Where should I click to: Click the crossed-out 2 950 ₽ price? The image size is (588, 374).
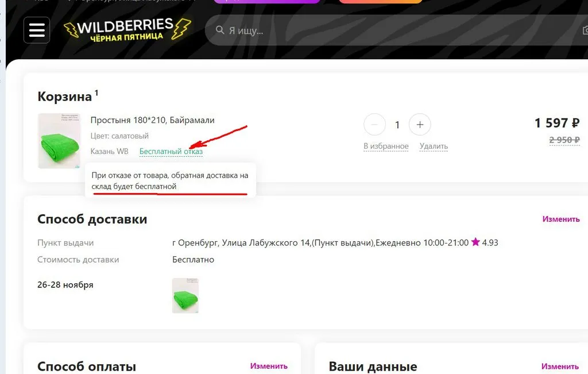tap(564, 140)
